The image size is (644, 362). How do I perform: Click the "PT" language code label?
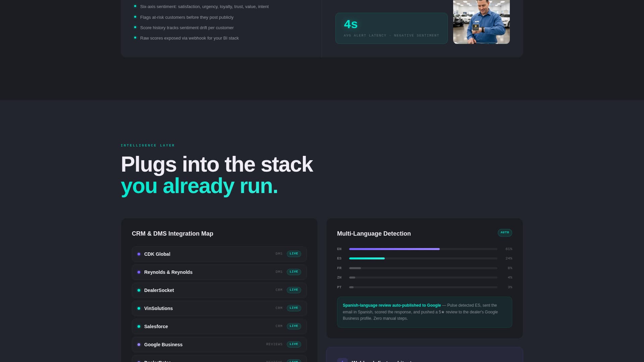(339, 287)
